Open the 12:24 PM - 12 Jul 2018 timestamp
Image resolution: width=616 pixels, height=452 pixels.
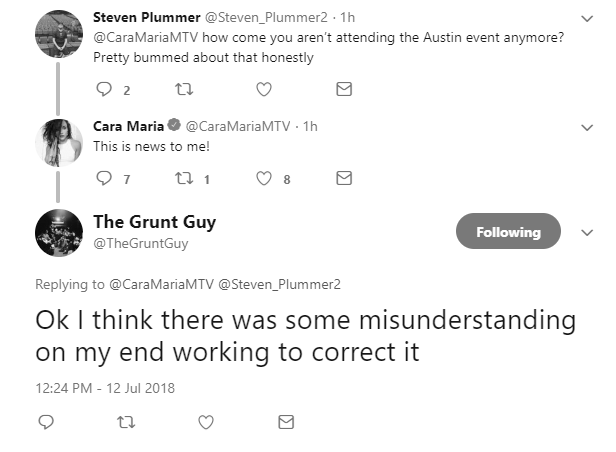point(105,388)
